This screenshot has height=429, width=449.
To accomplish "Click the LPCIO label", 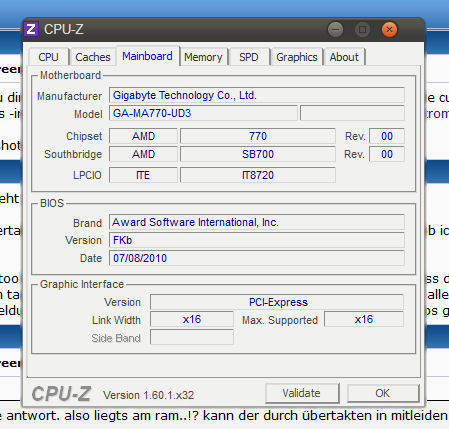I will point(87,175).
